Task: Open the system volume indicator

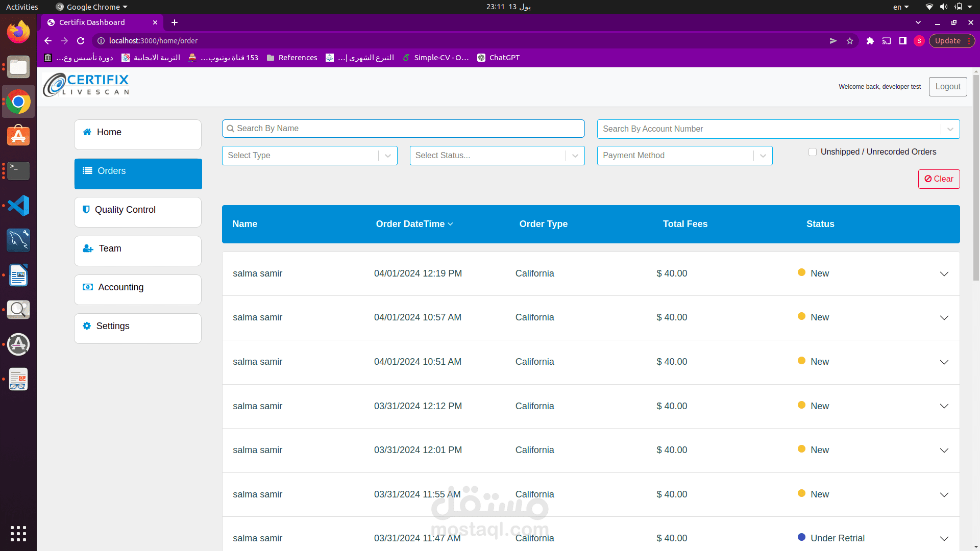Action: 944,7
